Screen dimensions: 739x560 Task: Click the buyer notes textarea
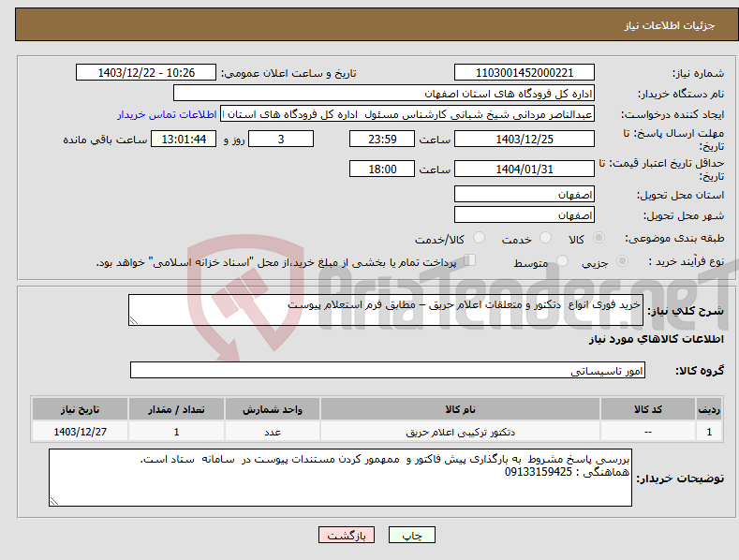[x=340, y=478]
